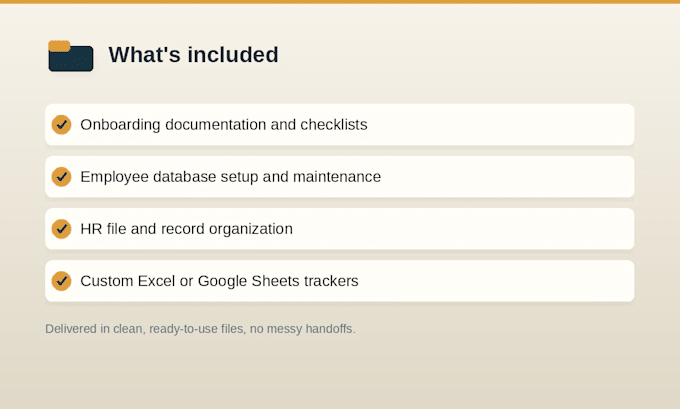The width and height of the screenshot is (680, 409).
Task: Click the folder icon beside the heading
Action: pos(71,56)
